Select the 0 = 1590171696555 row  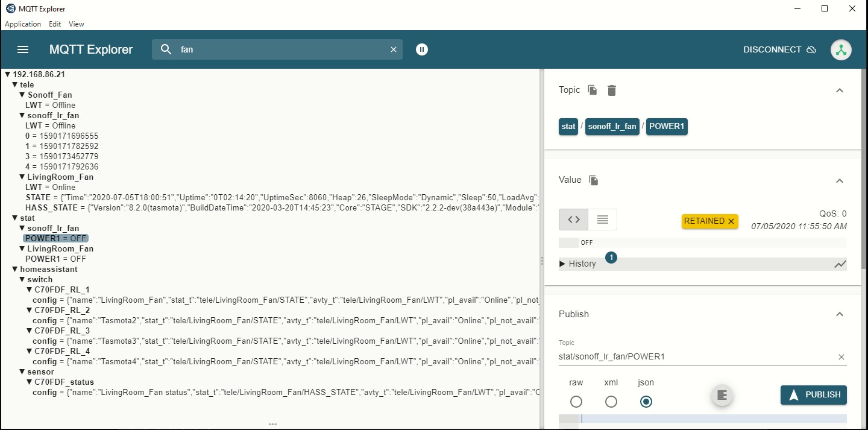(x=61, y=136)
